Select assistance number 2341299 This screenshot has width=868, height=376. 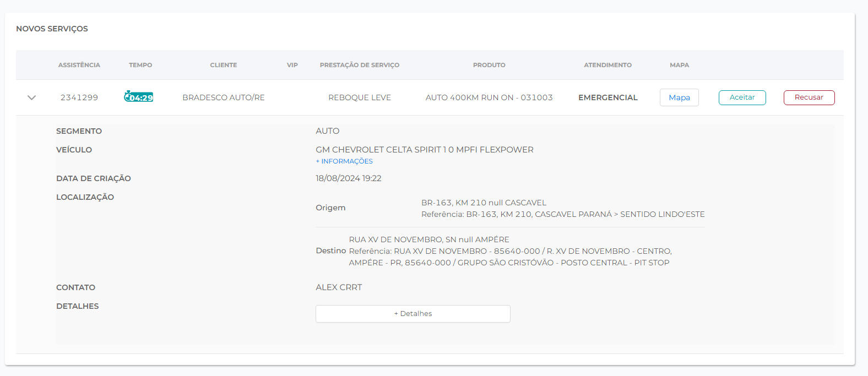pos(79,97)
